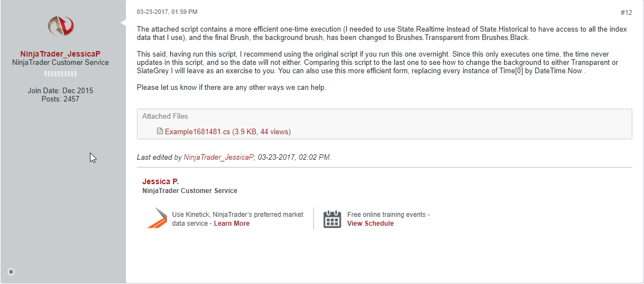The image size is (644, 284).
Task: Click the reputation bar under the user title
Action: click(60, 73)
